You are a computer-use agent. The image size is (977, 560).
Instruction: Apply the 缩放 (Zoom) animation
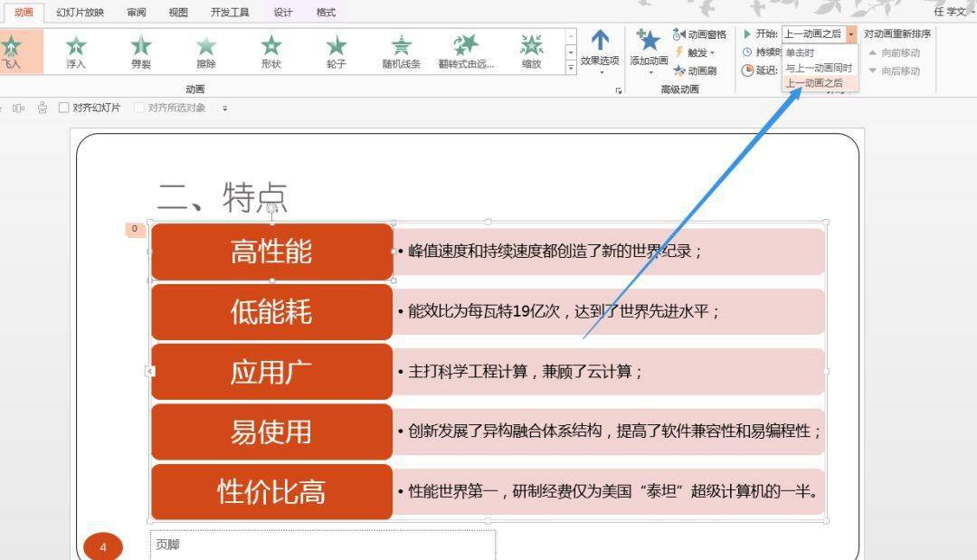(x=532, y=52)
